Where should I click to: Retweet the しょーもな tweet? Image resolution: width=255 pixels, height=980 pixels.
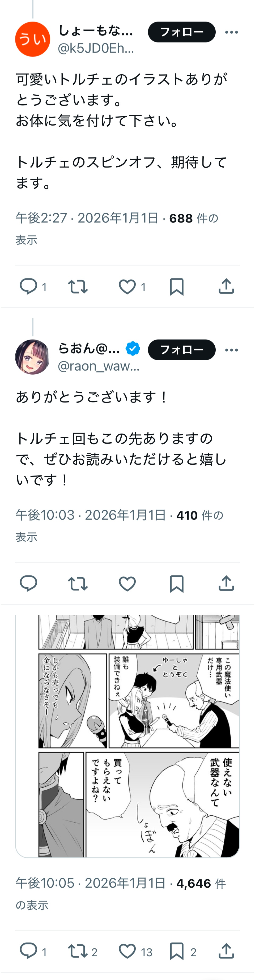click(x=78, y=286)
